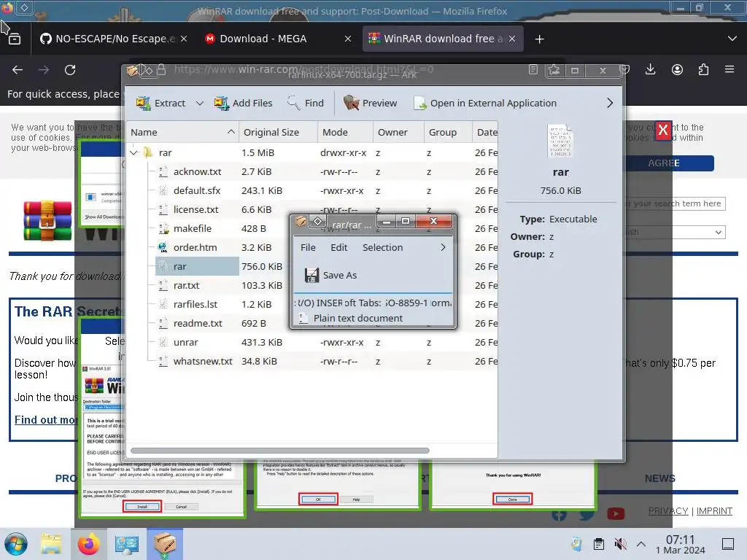Close the Download - MEGA tab

tap(348, 39)
